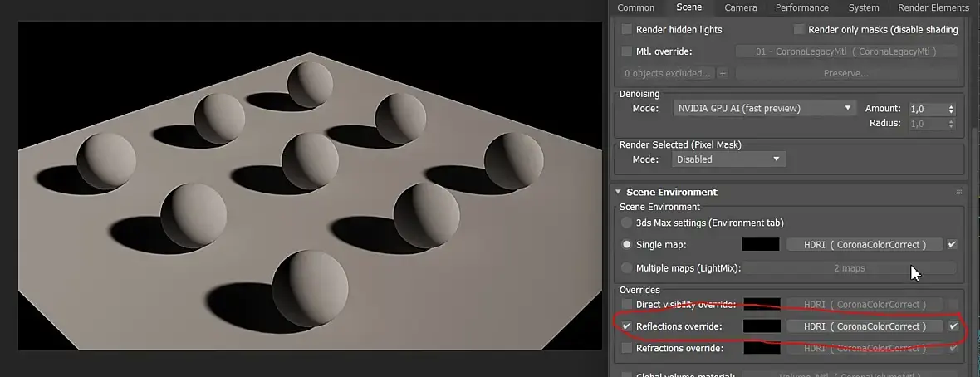Click the 2 maps LightMix button

click(850, 267)
